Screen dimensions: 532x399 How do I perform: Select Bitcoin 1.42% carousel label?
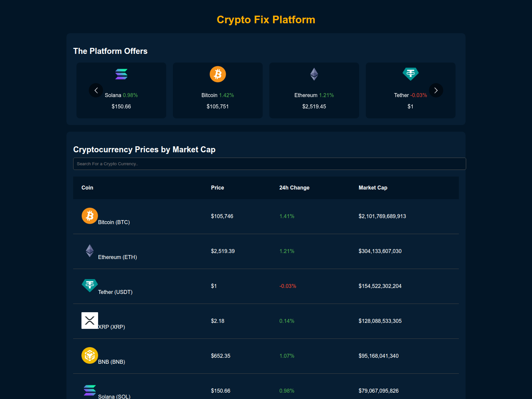pos(218,95)
